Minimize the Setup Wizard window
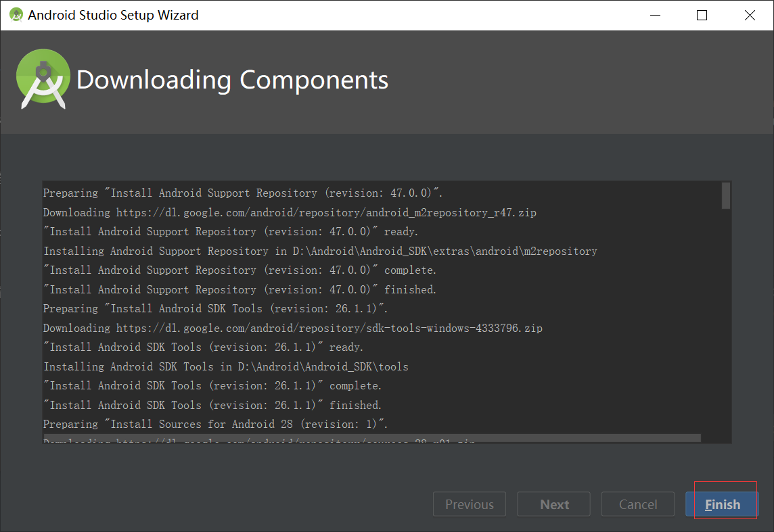 (x=655, y=16)
